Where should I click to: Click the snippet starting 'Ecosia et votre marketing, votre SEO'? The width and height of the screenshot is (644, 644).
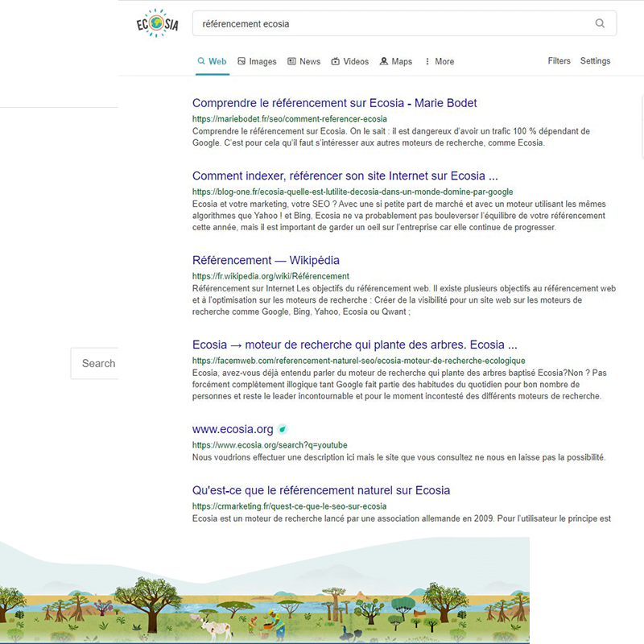[398, 216]
